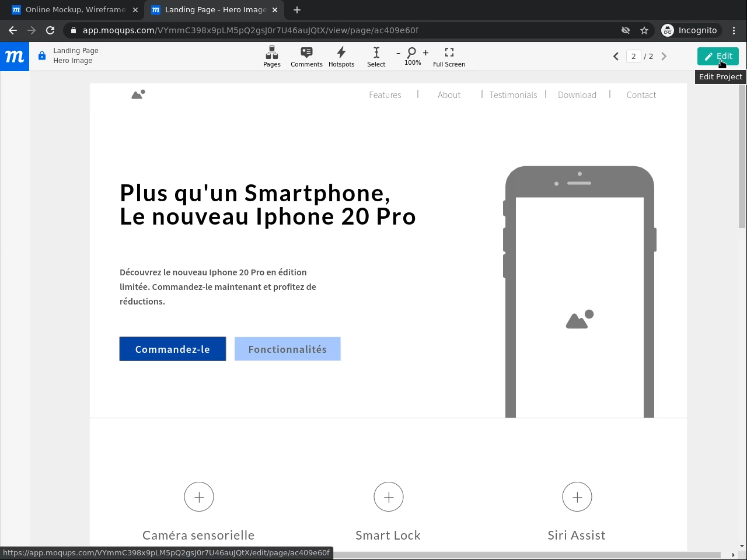Zoom out with the minus button
747x560 pixels.
click(x=399, y=53)
